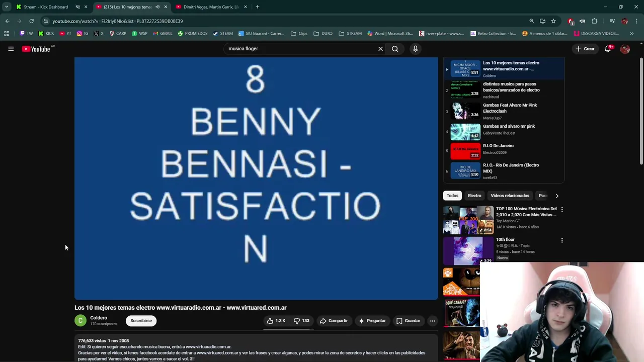Open the Clips bookmarks folder
Viewport: 644px width, 362px height.
[299, 34]
